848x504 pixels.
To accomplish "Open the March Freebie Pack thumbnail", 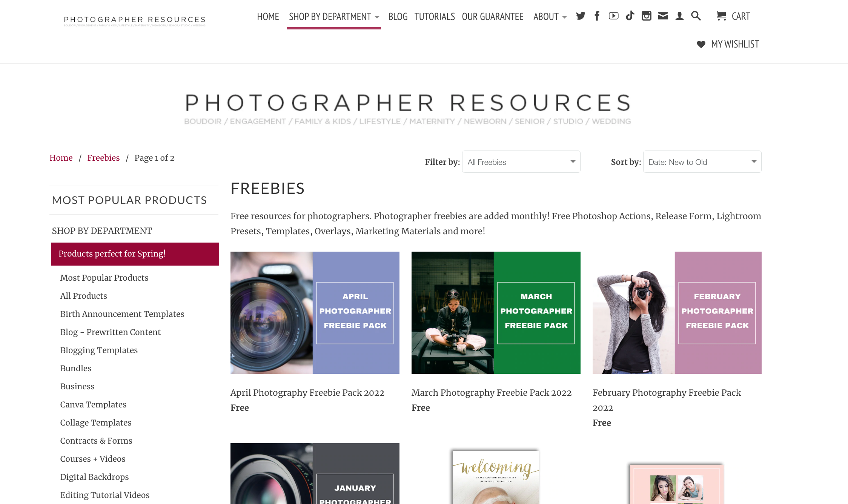I will (496, 313).
